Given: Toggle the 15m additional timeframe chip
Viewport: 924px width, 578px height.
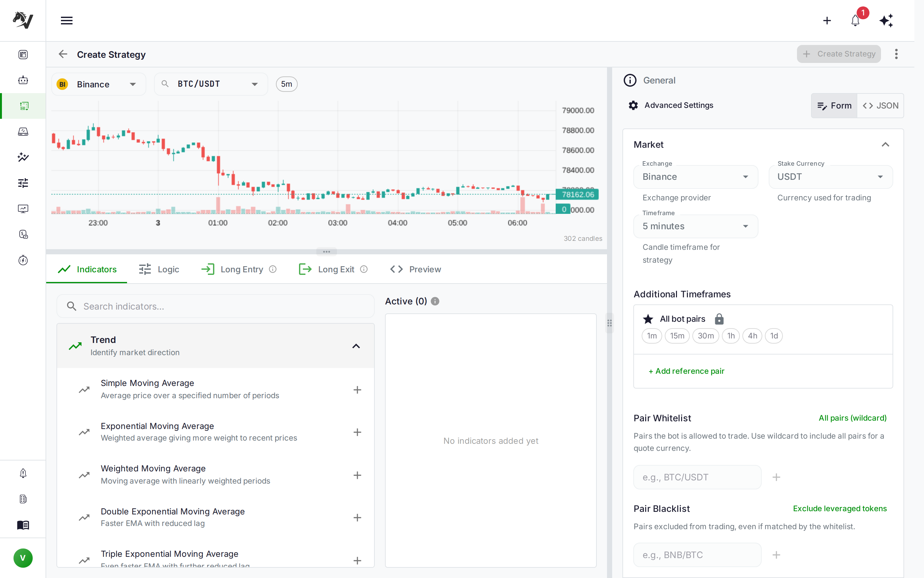Looking at the screenshot, I should [677, 336].
